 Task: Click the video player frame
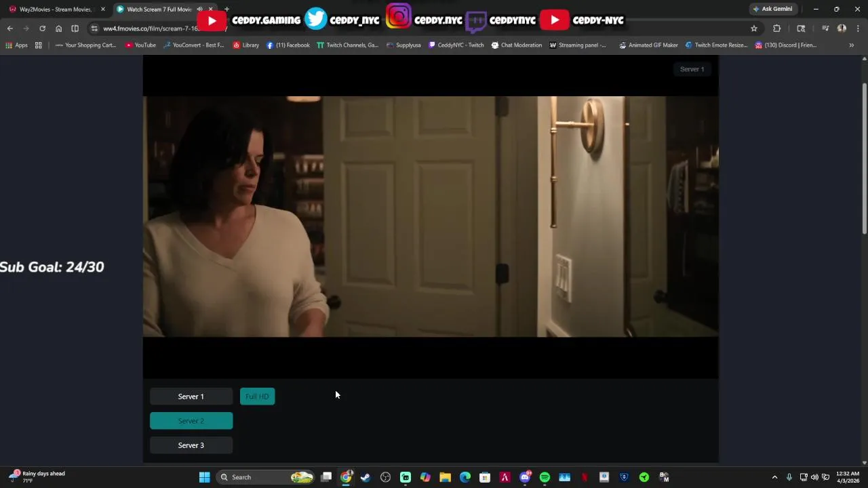pos(431,217)
